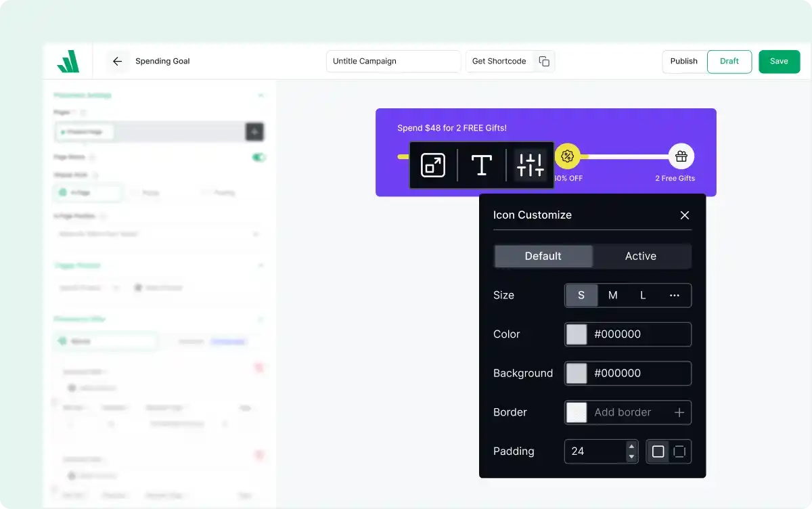Viewport: 812px width, 509px height.
Task: Open the Border swatch picker
Action: pos(577,412)
